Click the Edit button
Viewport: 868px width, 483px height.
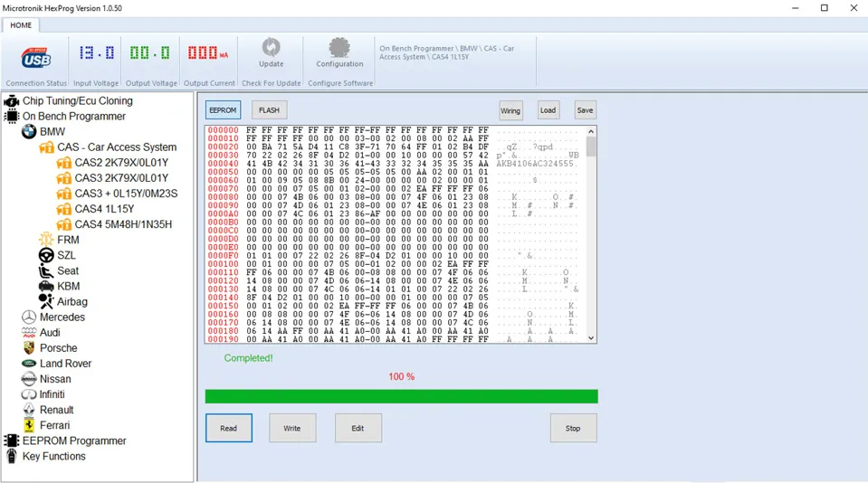coord(358,428)
